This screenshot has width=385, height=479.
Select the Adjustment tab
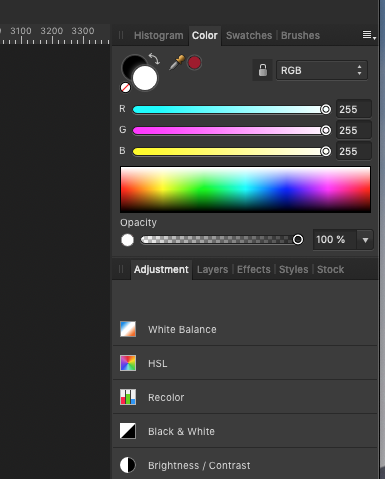(x=161, y=269)
